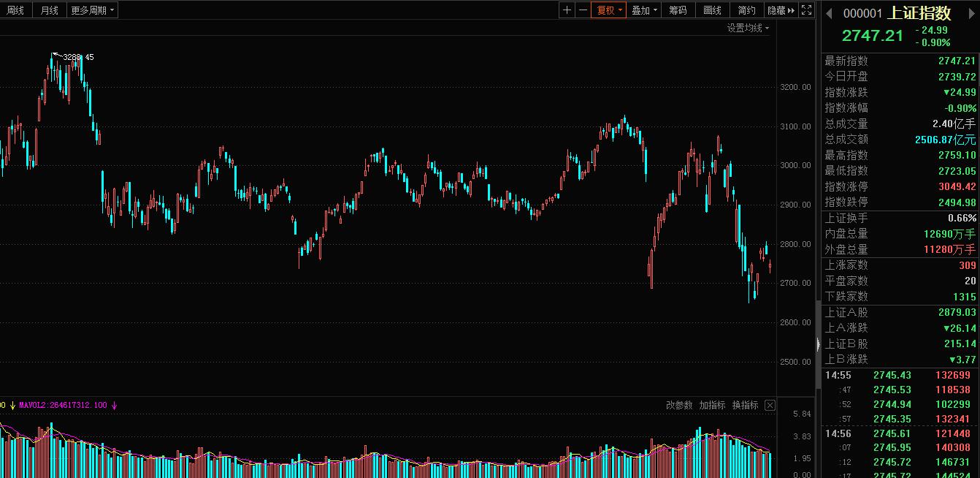Viewport: 980px width, 478px height.
Task: Click the 内盘总量 value 12690万手
Action: point(949,234)
